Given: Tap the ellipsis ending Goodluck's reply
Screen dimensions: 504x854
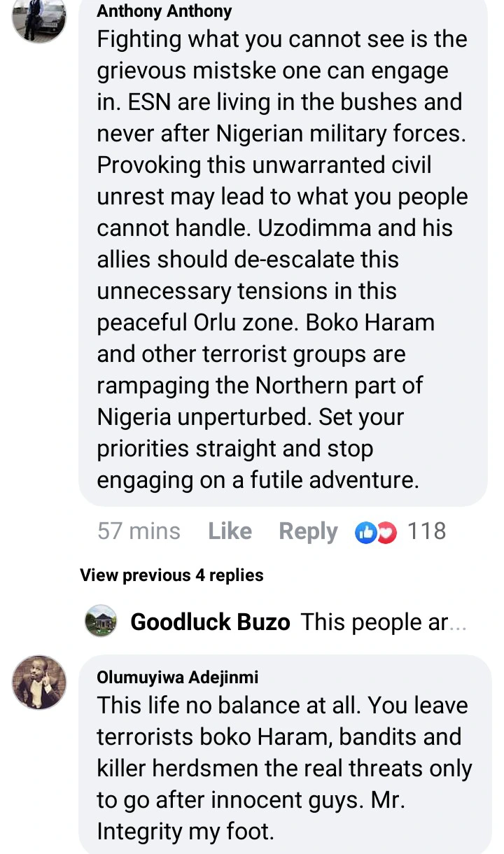Looking at the screenshot, I should point(458,623).
